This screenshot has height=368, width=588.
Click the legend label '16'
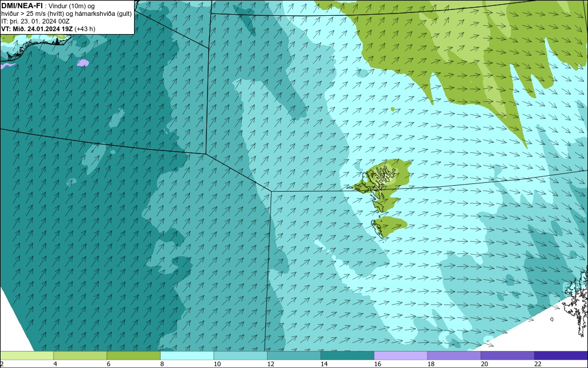pos(377,364)
